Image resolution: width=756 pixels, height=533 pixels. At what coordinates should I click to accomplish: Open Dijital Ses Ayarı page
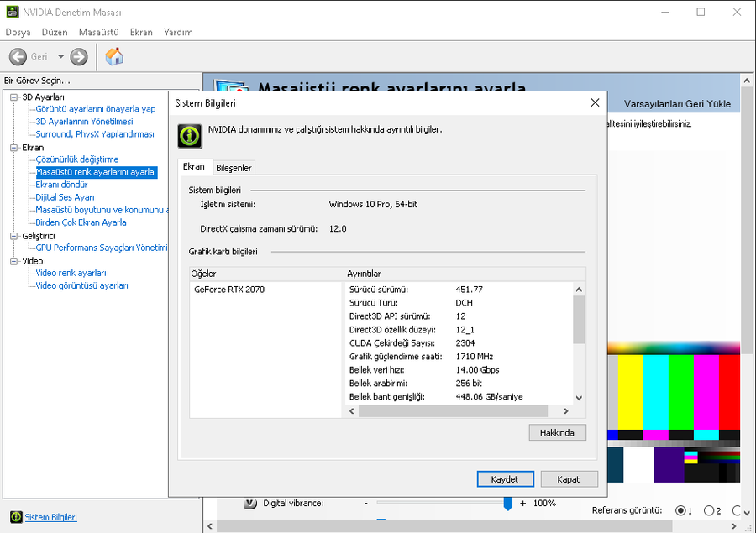pyautogui.click(x=65, y=197)
